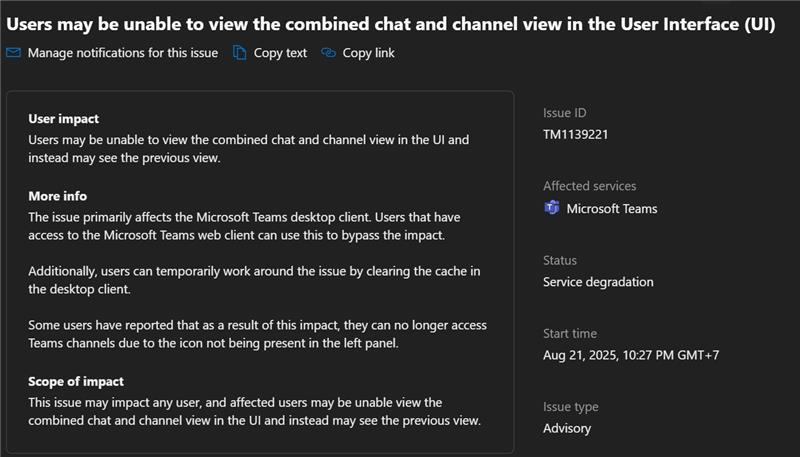Click the issue title heading at the top
Screen dimensions: 800x457
click(391, 22)
